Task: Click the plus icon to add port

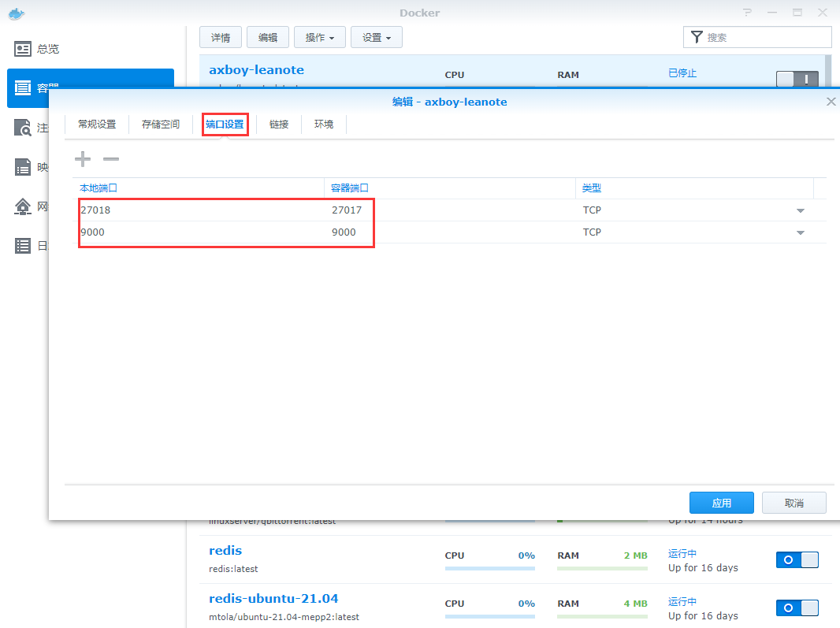Action: pyautogui.click(x=83, y=160)
